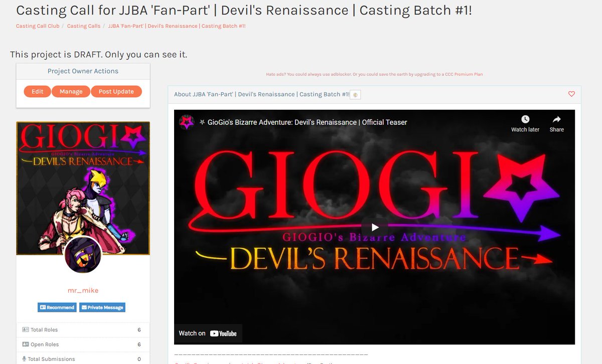Screen dimensions: 602x364
Task: Click the 'This project is DRAFT' notice
Action: click(99, 54)
